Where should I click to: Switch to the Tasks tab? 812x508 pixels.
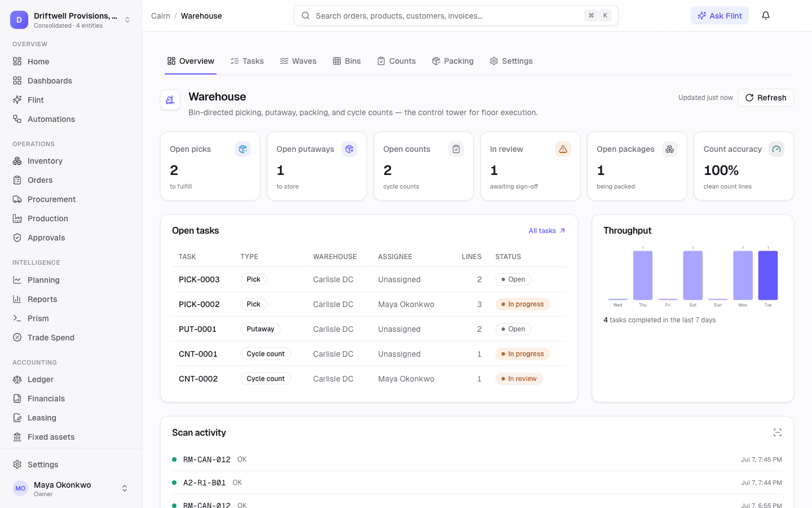247,61
